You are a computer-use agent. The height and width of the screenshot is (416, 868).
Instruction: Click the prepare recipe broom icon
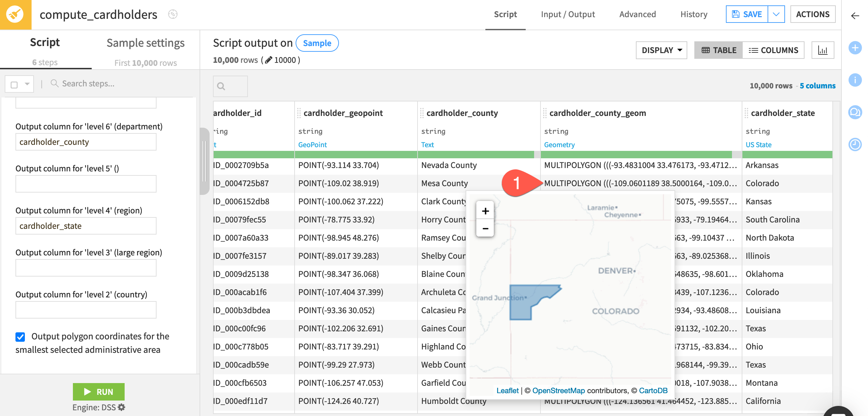click(x=15, y=14)
